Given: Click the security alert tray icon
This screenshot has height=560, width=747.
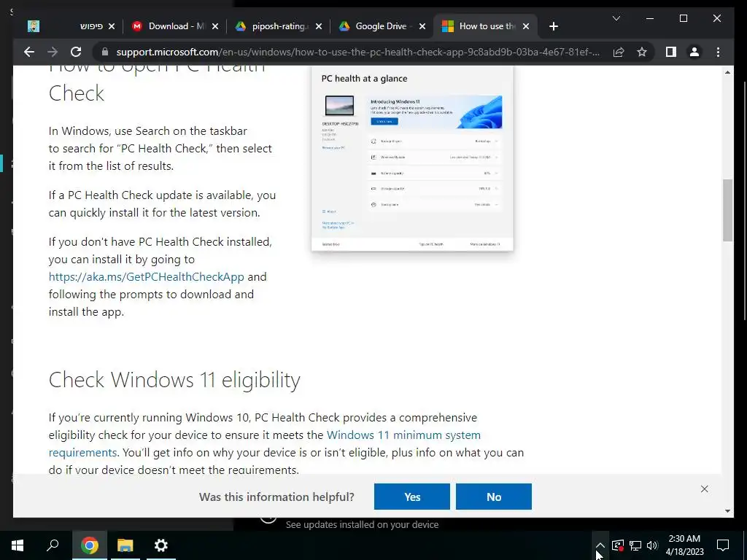Looking at the screenshot, I should (x=618, y=545).
